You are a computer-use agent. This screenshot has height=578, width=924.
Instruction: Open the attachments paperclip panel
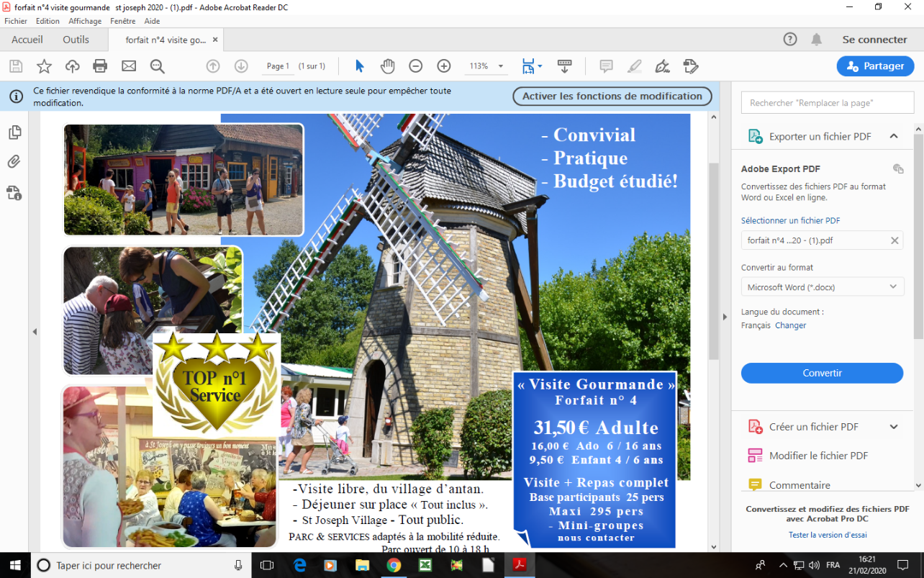[14, 162]
